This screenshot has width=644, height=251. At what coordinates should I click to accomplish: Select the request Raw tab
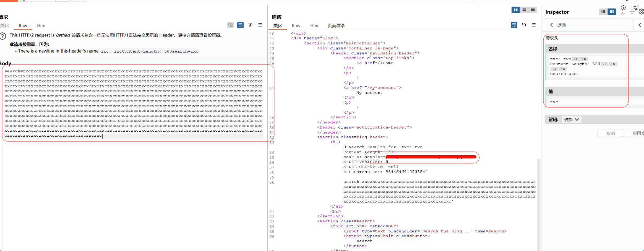23,26
